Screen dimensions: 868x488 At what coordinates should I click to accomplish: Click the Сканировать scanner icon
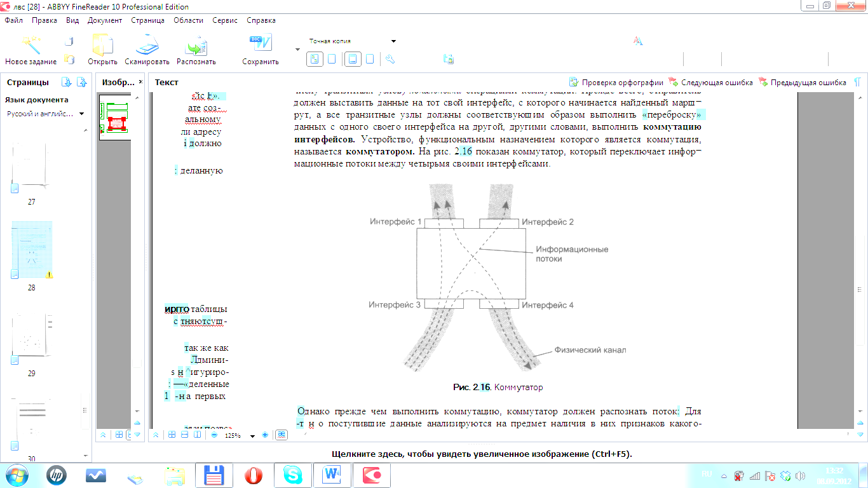pos(147,45)
